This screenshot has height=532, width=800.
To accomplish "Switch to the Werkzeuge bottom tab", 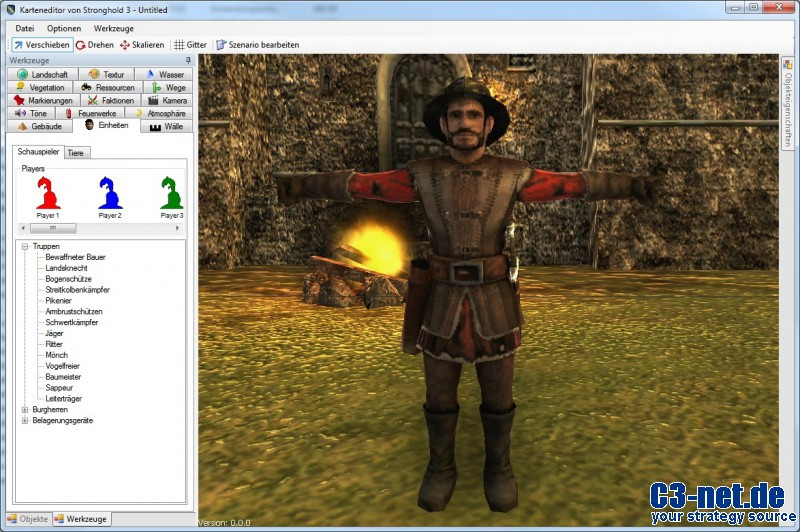I will [x=82, y=519].
